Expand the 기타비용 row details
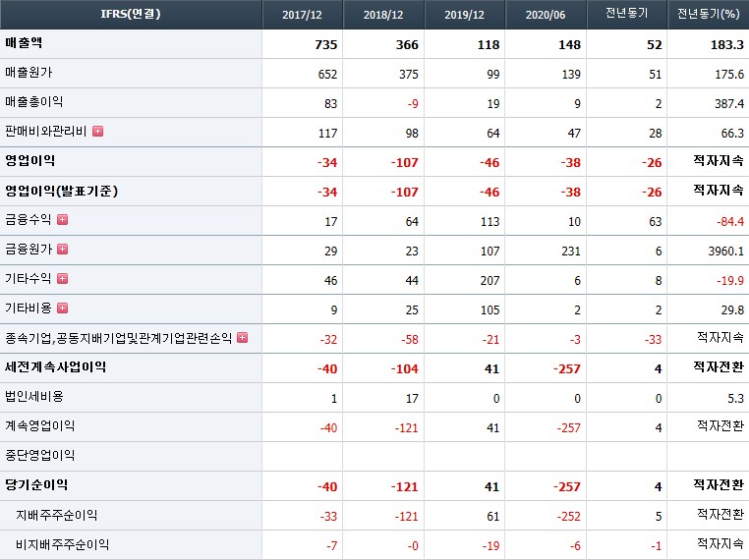 point(63,308)
